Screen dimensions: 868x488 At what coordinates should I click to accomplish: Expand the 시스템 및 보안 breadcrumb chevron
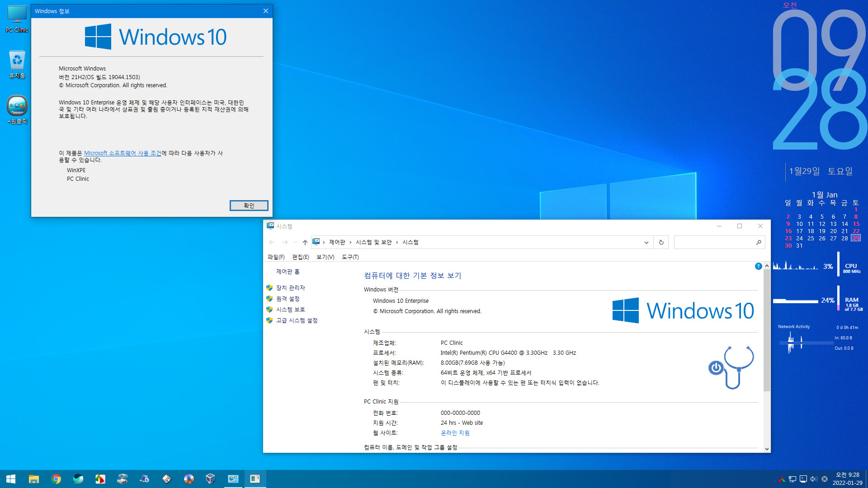click(x=397, y=243)
